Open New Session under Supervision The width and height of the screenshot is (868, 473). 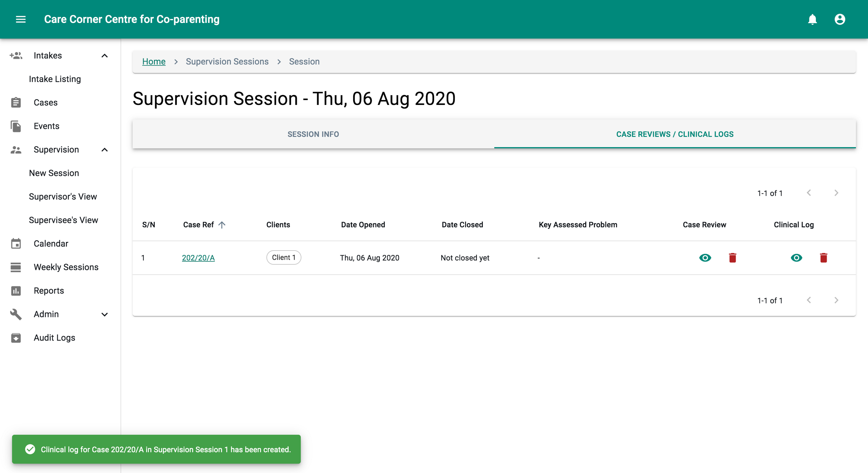[x=54, y=173]
